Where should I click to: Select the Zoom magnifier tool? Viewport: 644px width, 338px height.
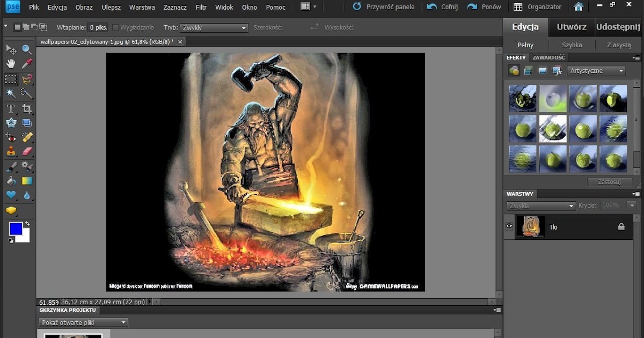tap(27, 49)
